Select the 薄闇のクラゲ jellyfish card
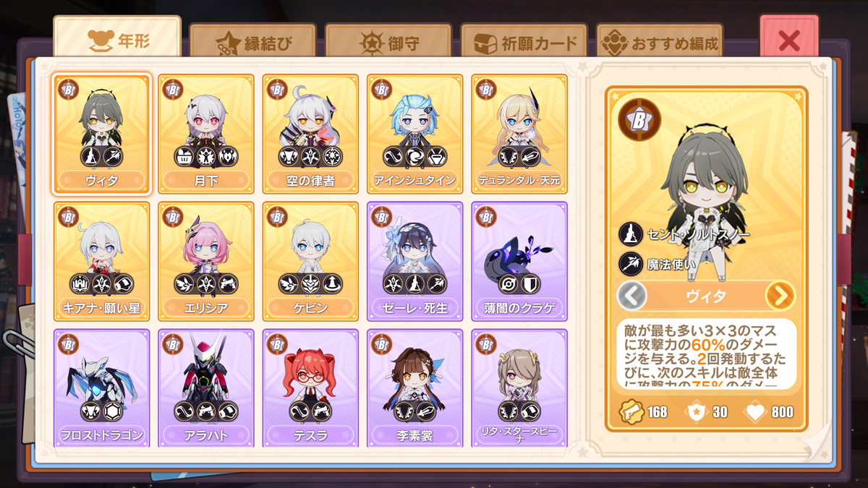 point(519,261)
